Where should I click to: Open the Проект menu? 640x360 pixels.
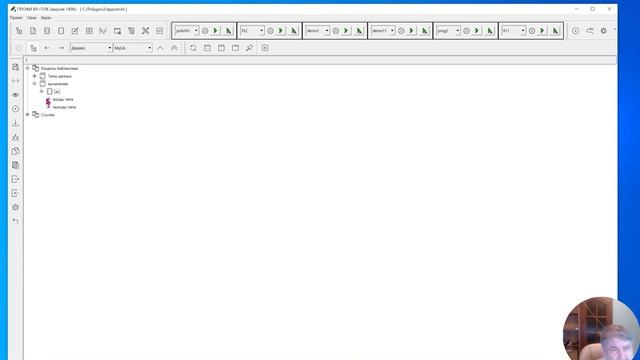click(16, 18)
